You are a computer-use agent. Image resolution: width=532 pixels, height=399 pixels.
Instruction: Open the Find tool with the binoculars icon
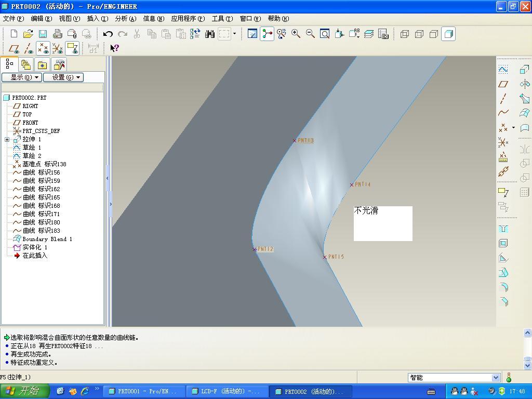(210, 34)
